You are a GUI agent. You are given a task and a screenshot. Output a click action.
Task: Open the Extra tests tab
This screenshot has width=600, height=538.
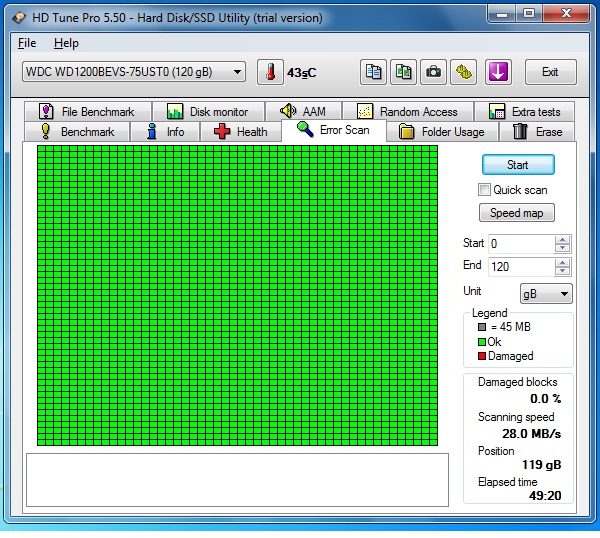pos(525,112)
